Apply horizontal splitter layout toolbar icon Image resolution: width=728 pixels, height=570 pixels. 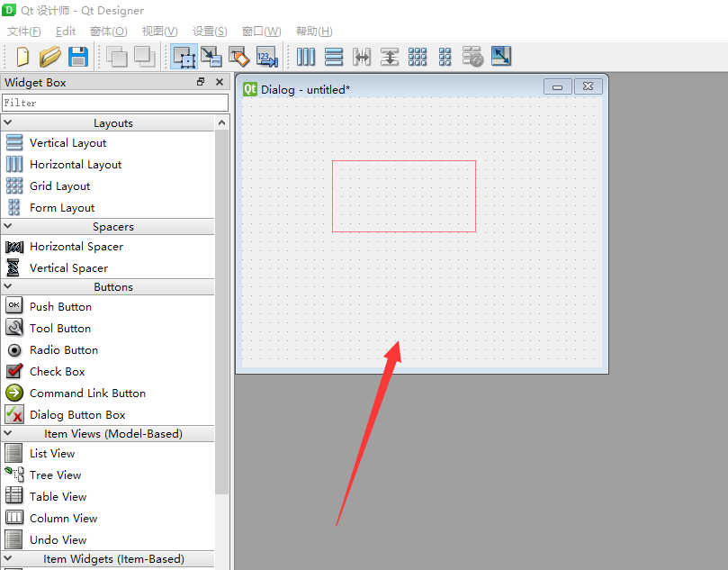click(362, 57)
